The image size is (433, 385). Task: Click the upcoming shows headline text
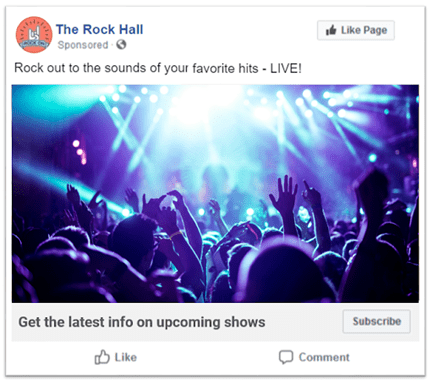point(142,322)
